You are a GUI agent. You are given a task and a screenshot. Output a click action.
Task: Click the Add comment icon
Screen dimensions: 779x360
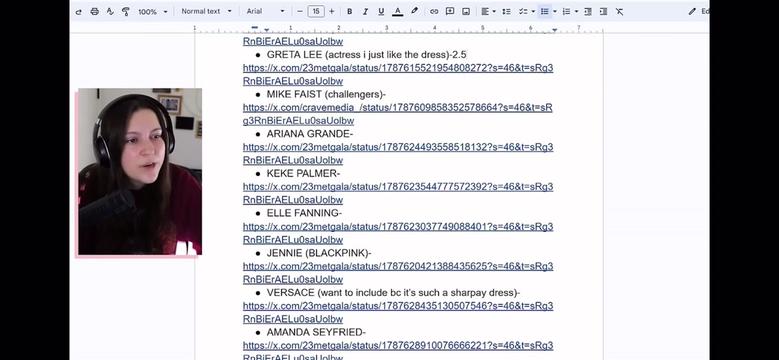pyautogui.click(x=450, y=11)
